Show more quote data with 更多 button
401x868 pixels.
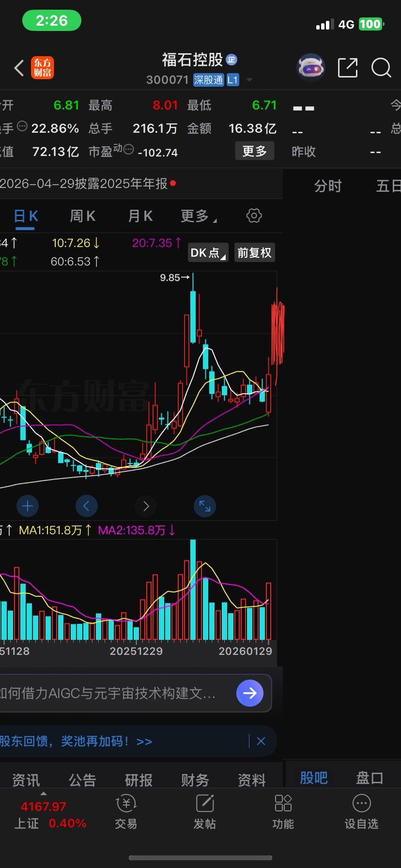pos(255,151)
